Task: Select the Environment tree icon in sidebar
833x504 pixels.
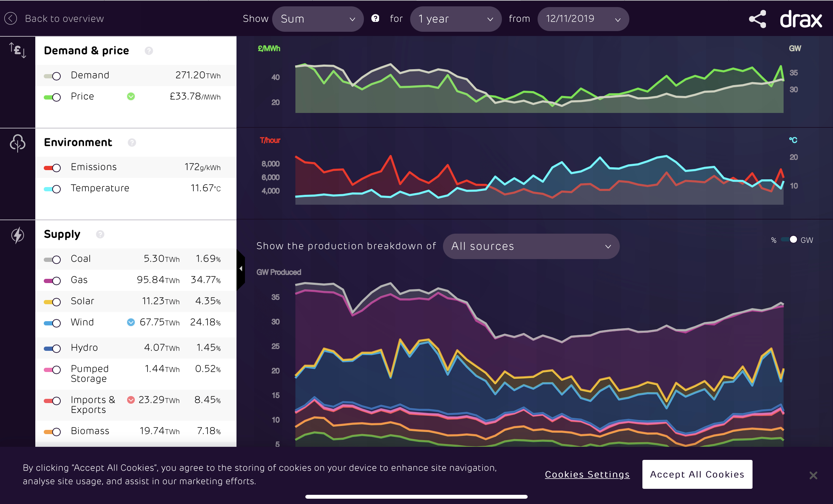Action: coord(18,143)
